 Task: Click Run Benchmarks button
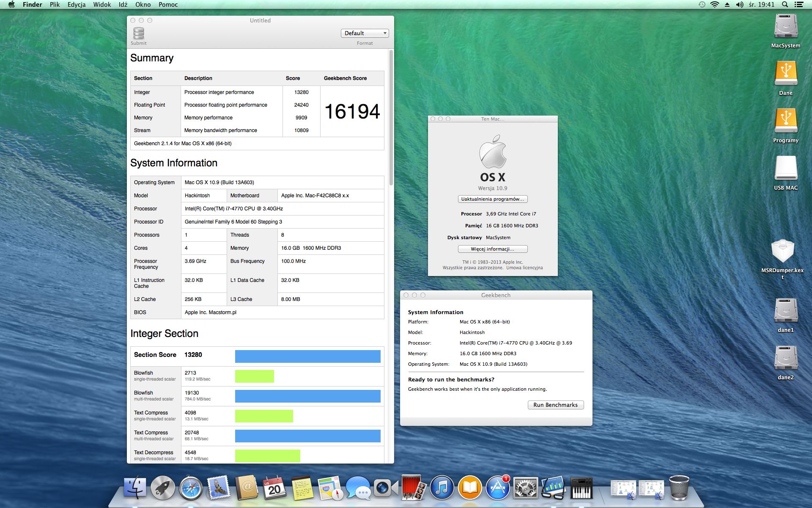(556, 405)
